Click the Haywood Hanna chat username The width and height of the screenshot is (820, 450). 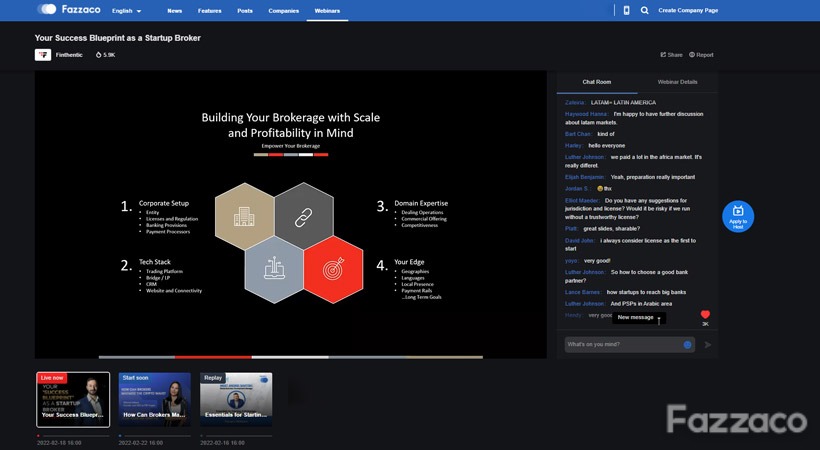[x=586, y=114]
